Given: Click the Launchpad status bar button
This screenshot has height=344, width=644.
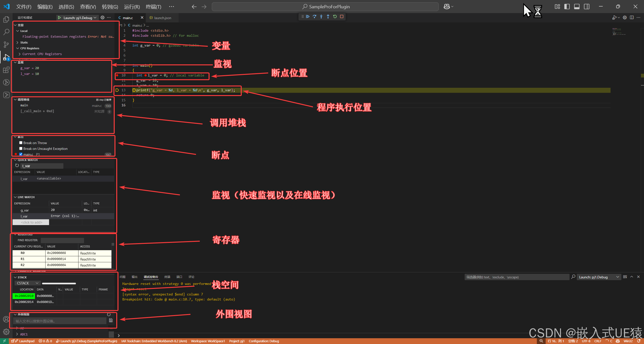Looking at the screenshot, I should [24, 341].
